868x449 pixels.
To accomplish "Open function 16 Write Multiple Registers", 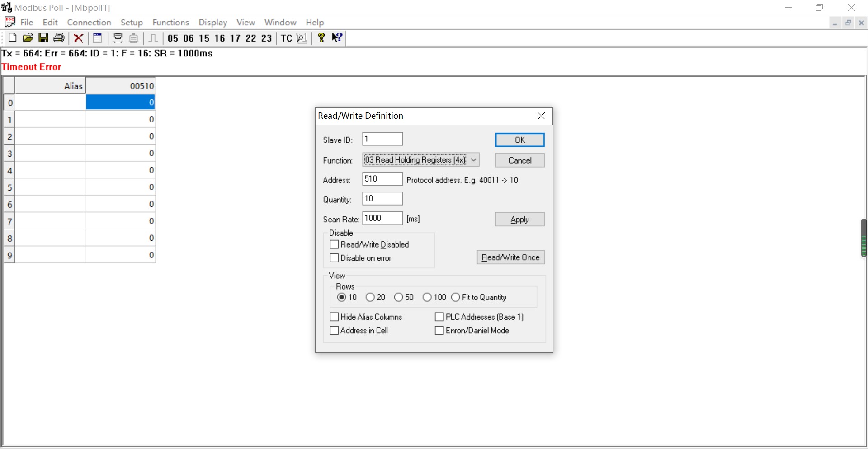I will (x=220, y=38).
